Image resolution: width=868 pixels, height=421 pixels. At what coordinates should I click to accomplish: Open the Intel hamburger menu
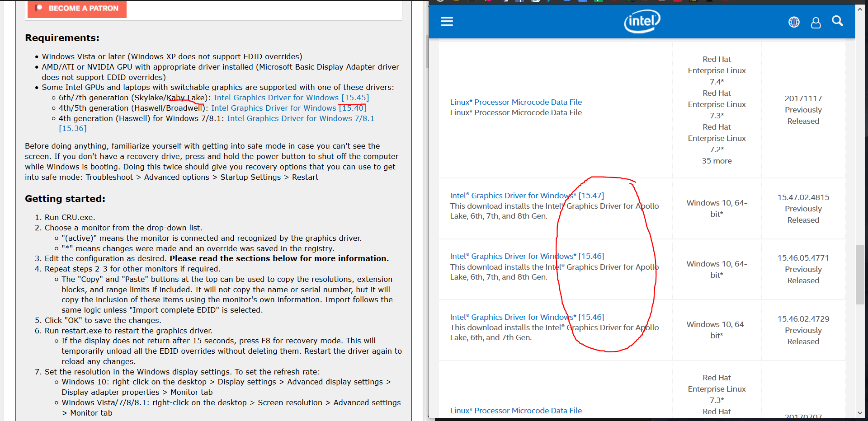click(x=447, y=22)
